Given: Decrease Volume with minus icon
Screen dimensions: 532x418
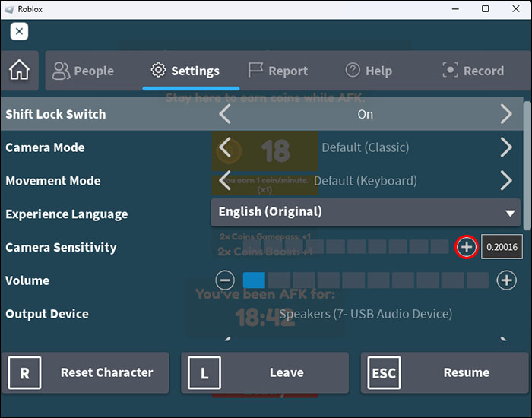Looking at the screenshot, I should [225, 280].
